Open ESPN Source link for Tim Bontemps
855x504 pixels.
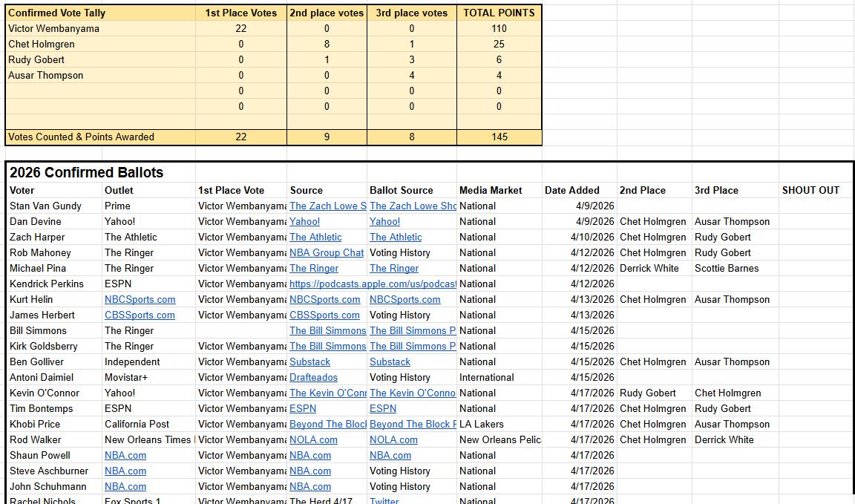click(303, 408)
